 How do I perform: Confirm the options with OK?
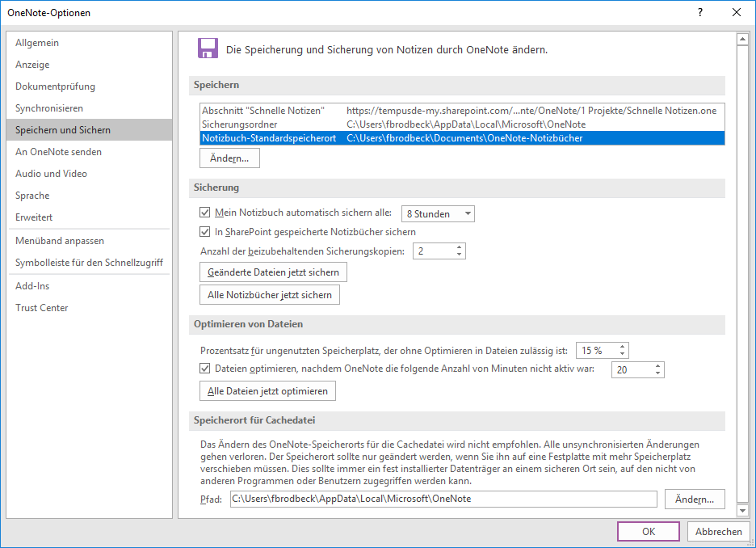pyautogui.click(x=649, y=531)
